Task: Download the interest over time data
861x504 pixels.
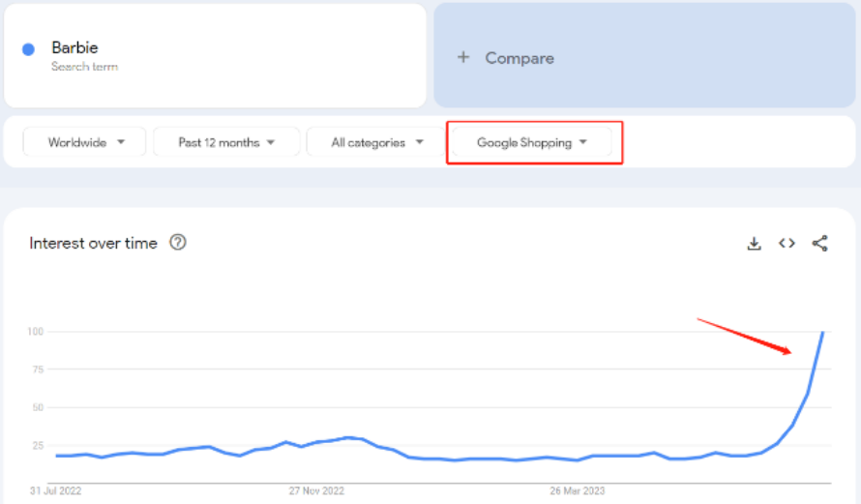Action: pyautogui.click(x=755, y=244)
